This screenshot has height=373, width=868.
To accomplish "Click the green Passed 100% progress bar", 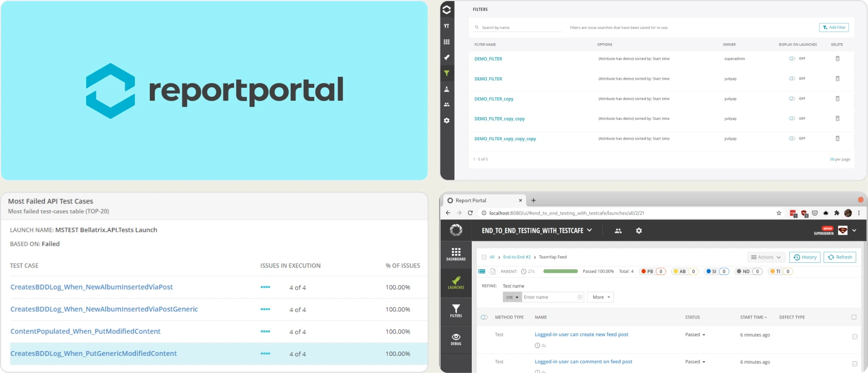I will (x=560, y=271).
